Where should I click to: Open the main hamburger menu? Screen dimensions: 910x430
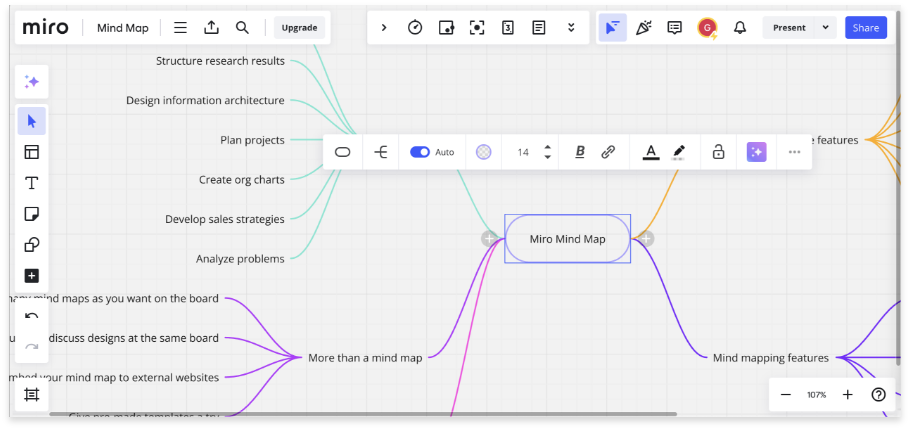180,27
